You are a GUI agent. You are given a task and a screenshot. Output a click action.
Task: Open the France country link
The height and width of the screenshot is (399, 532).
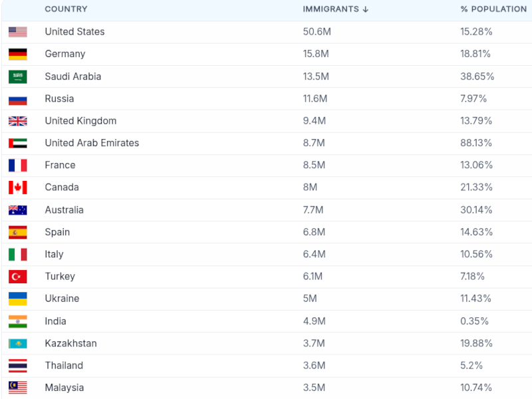(x=60, y=165)
